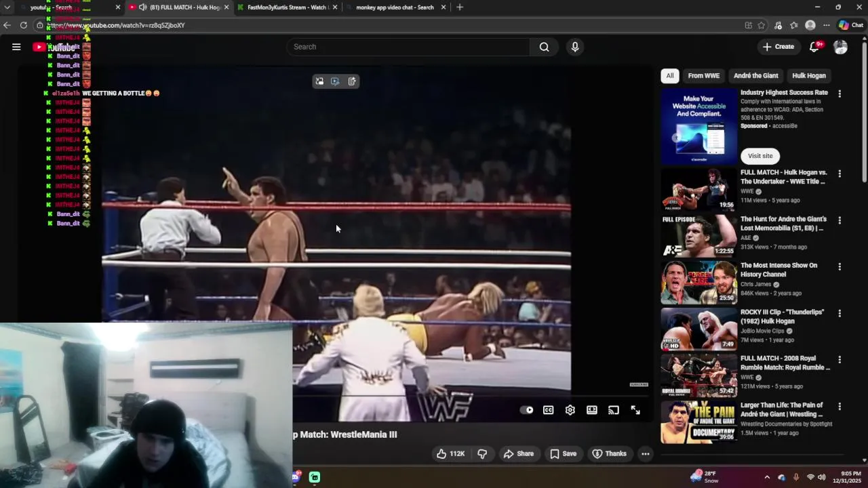Viewport: 868px width, 488px height.
Task: Click the Create button
Action: (x=778, y=47)
